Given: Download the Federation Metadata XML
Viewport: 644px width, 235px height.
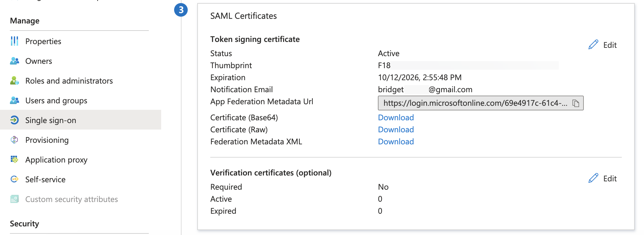Looking at the screenshot, I should [396, 142].
